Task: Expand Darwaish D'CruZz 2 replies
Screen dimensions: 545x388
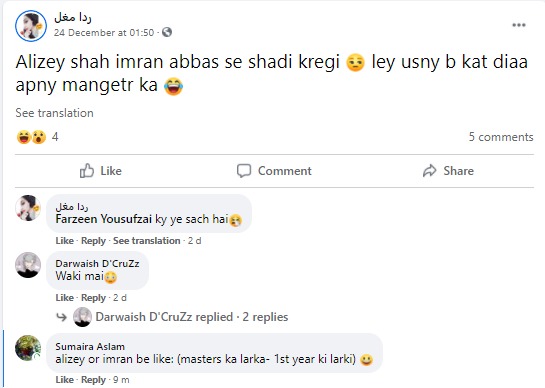Action: (192, 317)
